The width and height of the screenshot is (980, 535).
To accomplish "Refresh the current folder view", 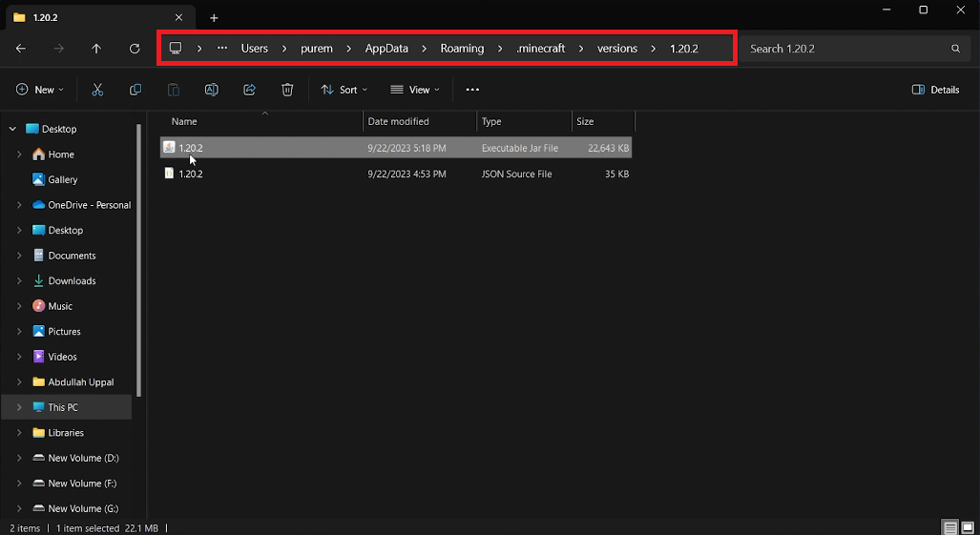I will point(135,49).
